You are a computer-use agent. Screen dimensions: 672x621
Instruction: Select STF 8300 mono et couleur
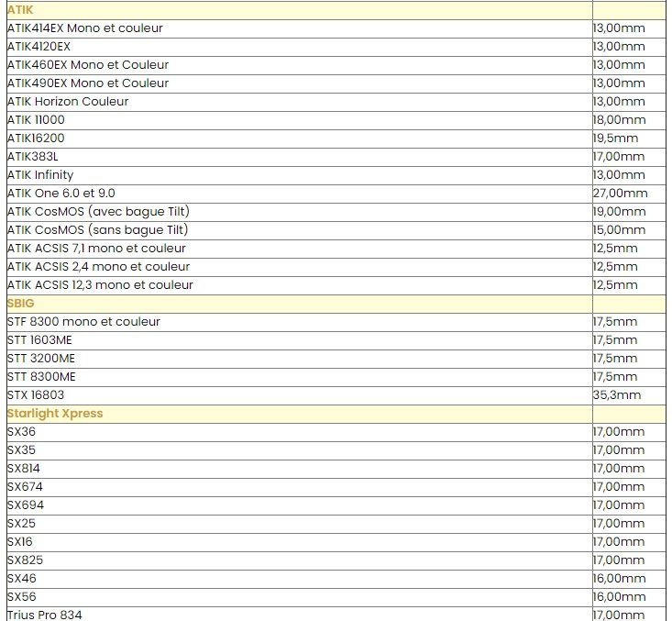click(83, 322)
